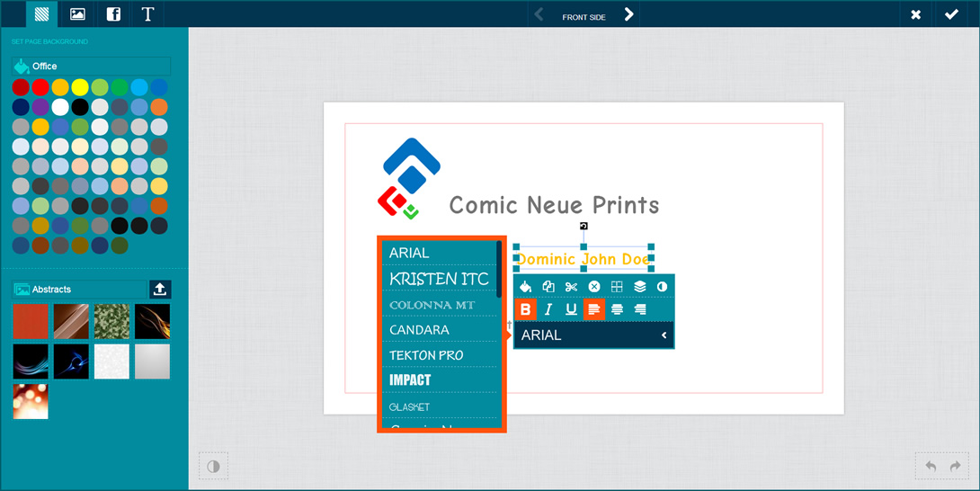980x491 pixels.
Task: Duplicate the selected text with copy icon
Action: [548, 287]
